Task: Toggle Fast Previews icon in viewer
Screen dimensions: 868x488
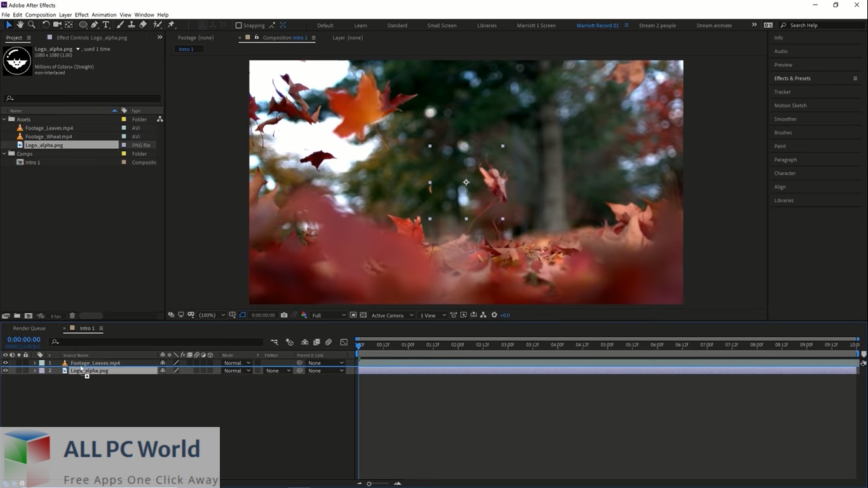Action: pos(464,315)
